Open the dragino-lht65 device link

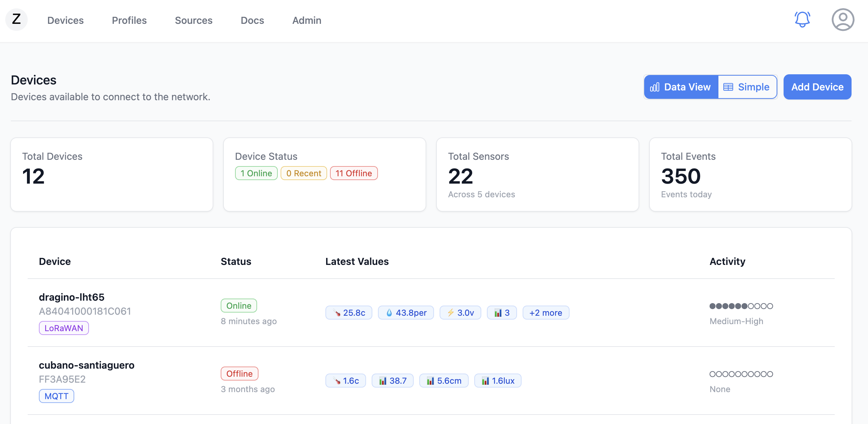[x=71, y=297]
